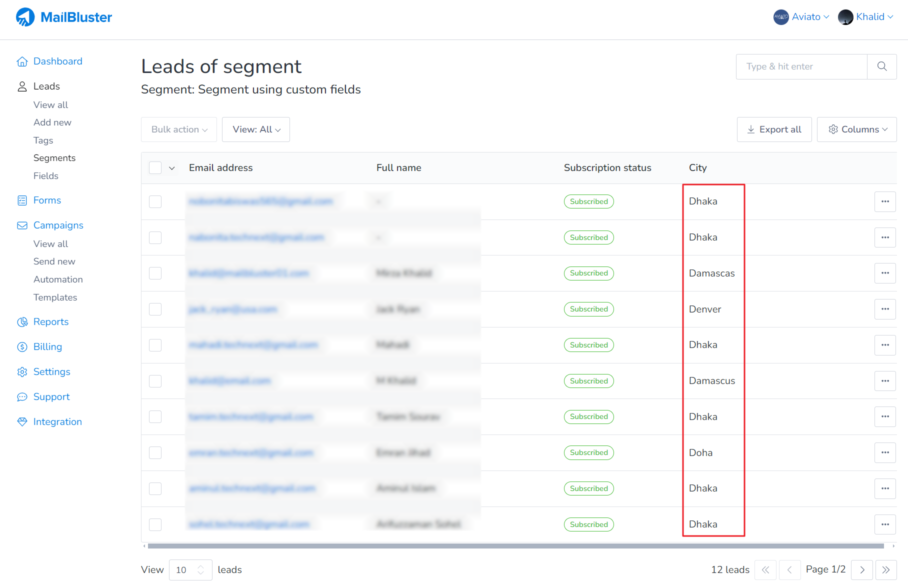Open Segments in the sidebar
This screenshot has height=588, width=908.
54,158
